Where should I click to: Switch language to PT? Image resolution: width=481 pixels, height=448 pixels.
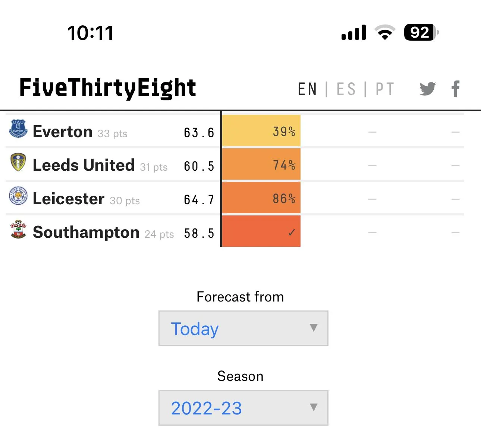pos(384,89)
